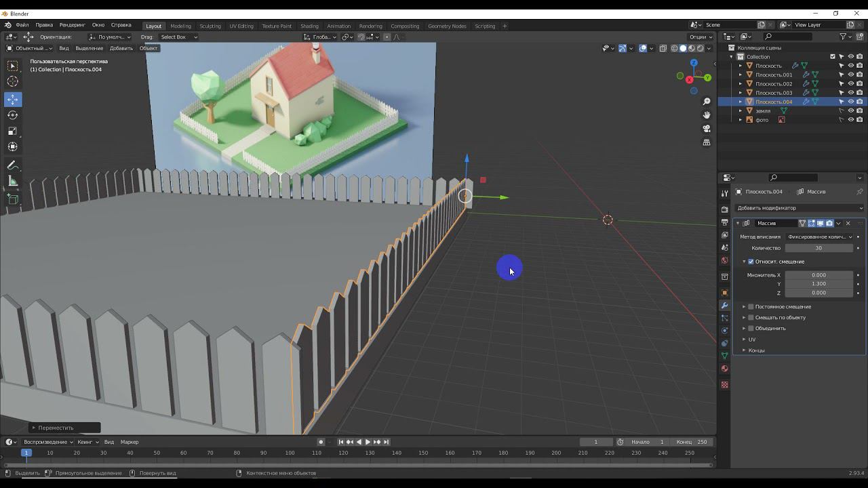The height and width of the screenshot is (488, 868).
Task: Switch to wireframe viewport shading
Action: (674, 48)
